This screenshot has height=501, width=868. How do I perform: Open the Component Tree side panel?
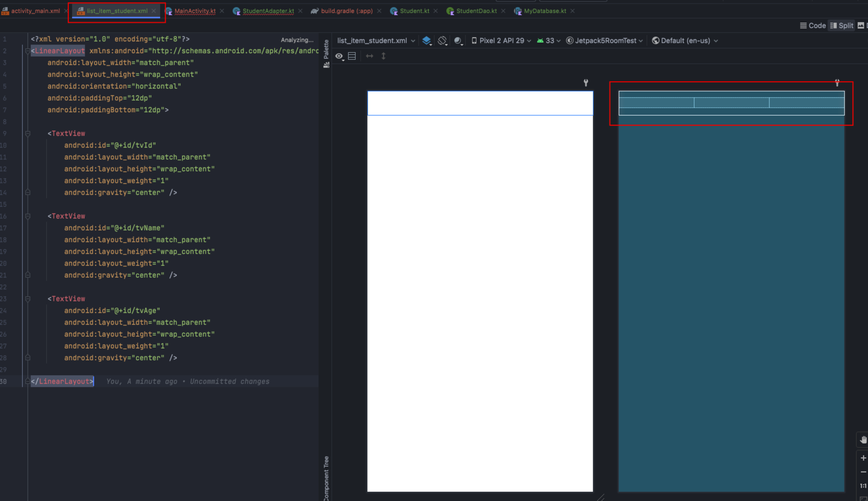click(326, 478)
